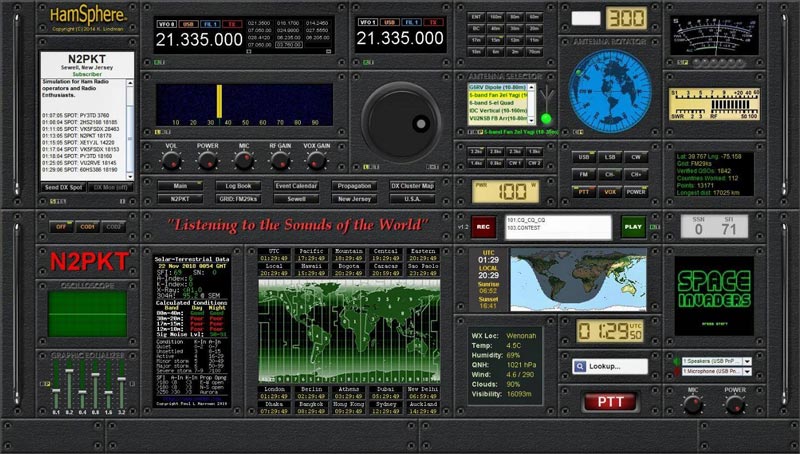Image resolution: width=800 pixels, height=454 pixels.
Task: Click the oscilloscope green display
Action: tap(87, 313)
